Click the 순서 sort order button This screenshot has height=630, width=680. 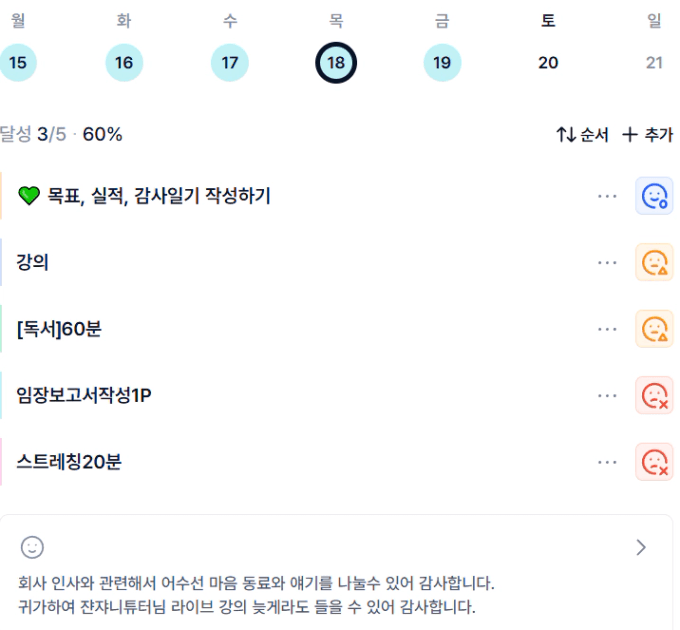(582, 135)
